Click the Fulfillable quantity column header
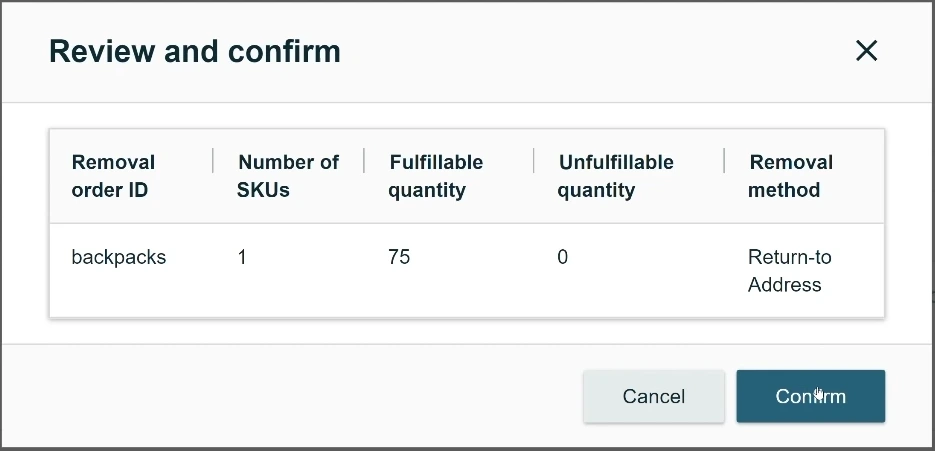935x451 pixels. pyautogui.click(x=436, y=176)
